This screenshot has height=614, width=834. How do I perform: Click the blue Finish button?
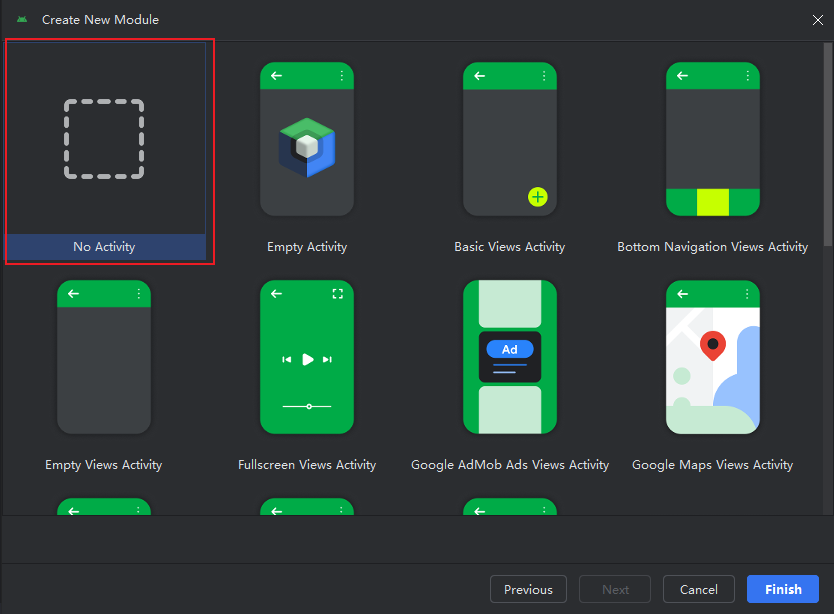[x=783, y=589]
